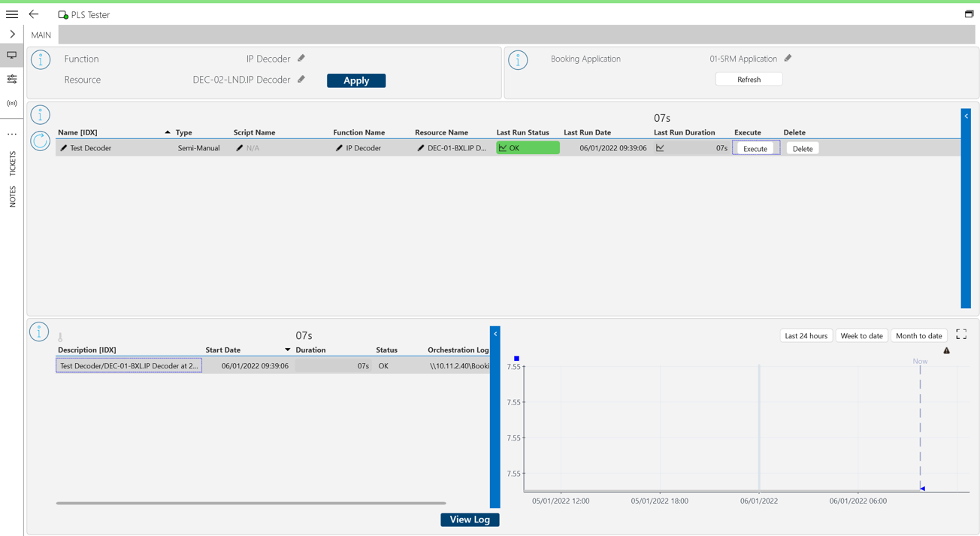
Task: Click green OK status trend icon
Action: click(503, 148)
